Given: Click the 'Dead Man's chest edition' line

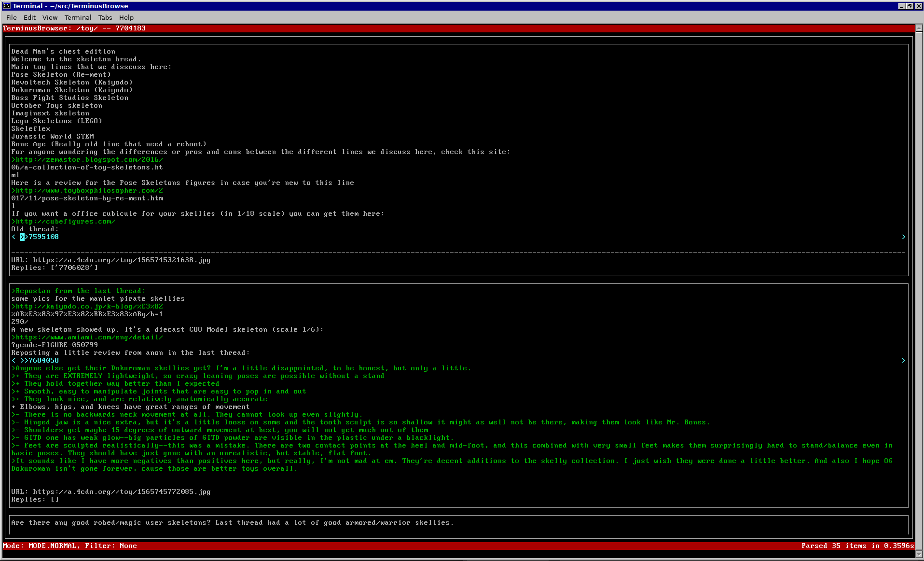Looking at the screenshot, I should (x=63, y=51).
